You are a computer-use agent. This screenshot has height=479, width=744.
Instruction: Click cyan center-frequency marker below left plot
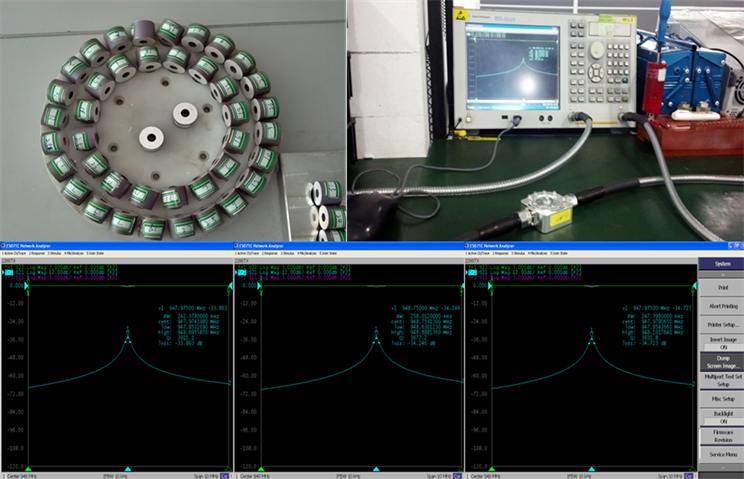[127, 468]
